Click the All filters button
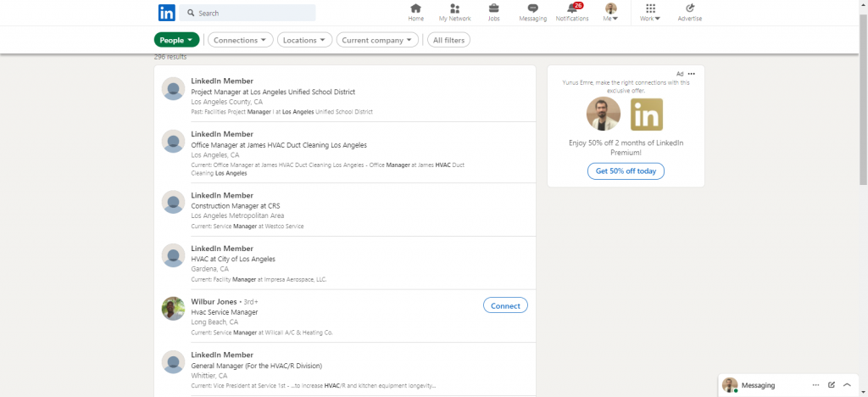 [448, 40]
